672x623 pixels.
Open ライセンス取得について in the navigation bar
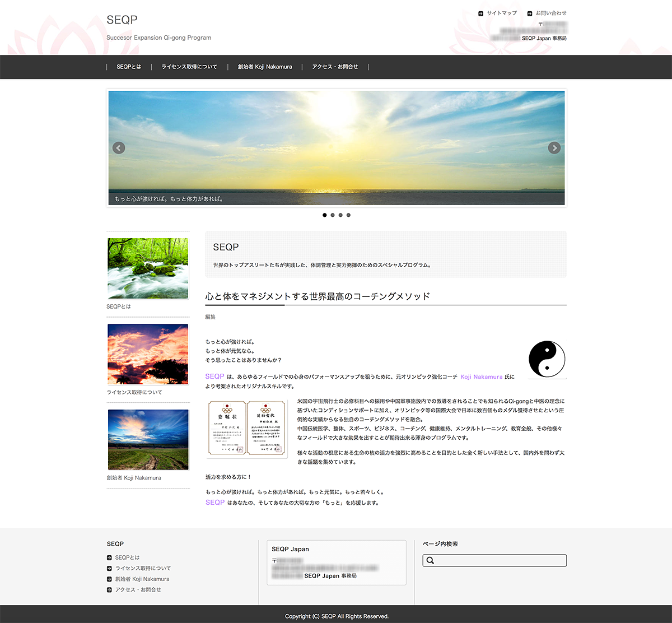(x=189, y=67)
